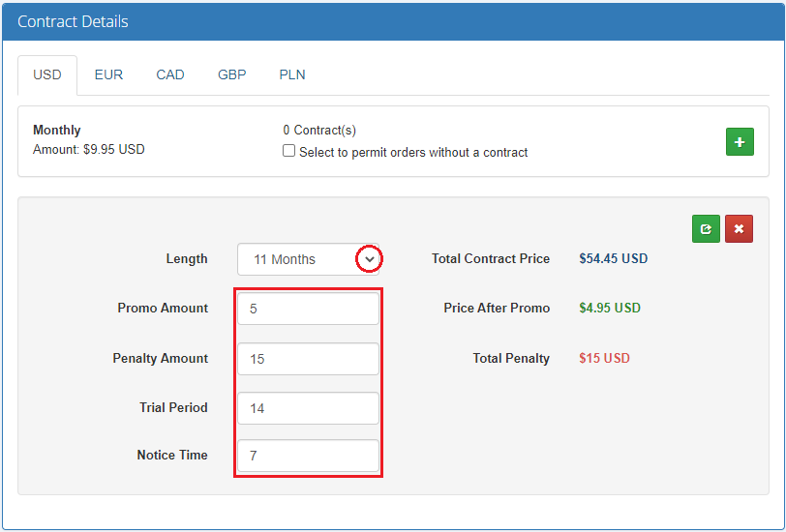
Task: Click the Total Penalty label
Action: [511, 358]
